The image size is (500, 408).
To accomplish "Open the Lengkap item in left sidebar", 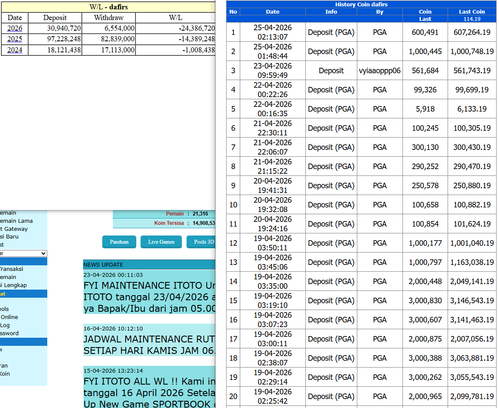I will [x=13, y=285].
